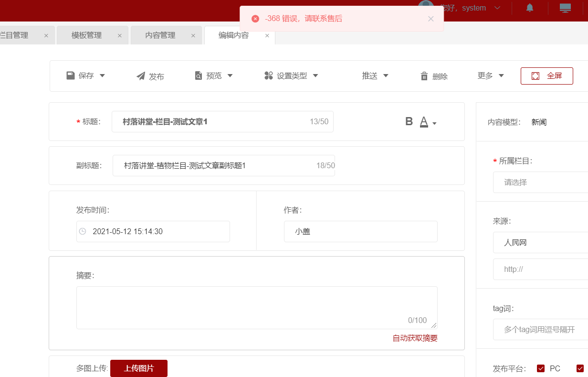Click the trash delete icon
The width and height of the screenshot is (588, 377).
[x=424, y=76]
